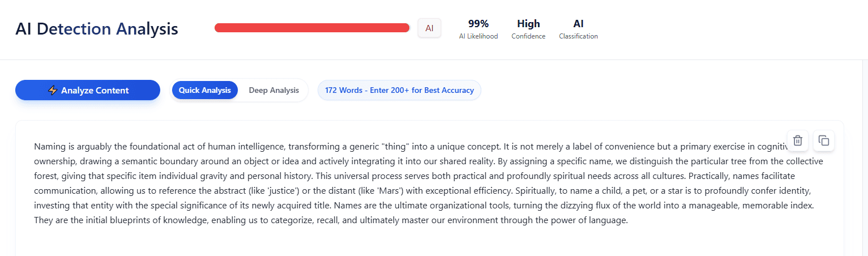This screenshot has height=256, width=868.
Task: Click the AI Classification stat
Action: point(578,29)
